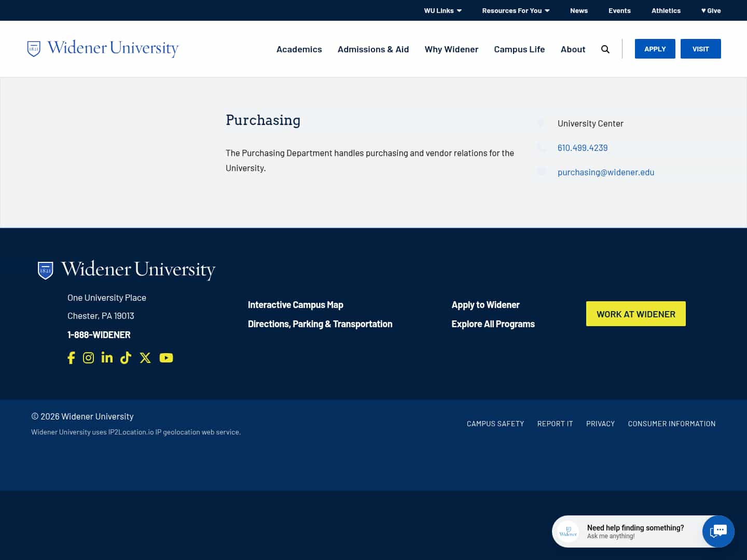Click the IP2Location.io geolocation notice text
The width and height of the screenshot is (747, 560).
[136, 432]
